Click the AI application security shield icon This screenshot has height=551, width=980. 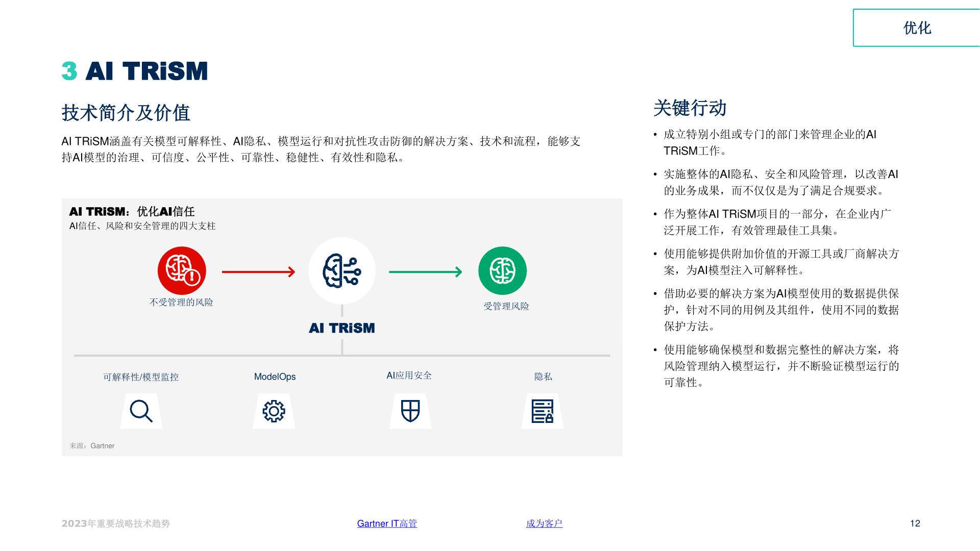(x=410, y=411)
